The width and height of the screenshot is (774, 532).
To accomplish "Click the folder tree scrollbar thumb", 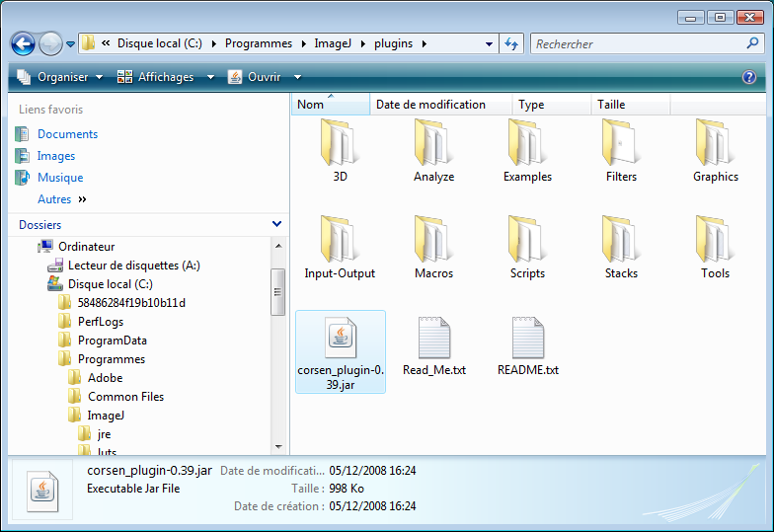I will tap(278, 292).
